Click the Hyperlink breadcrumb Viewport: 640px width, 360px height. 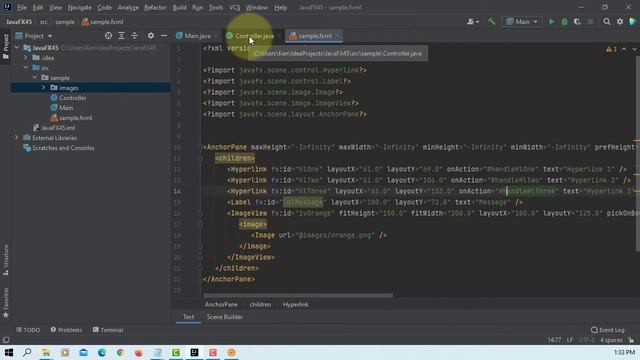(296, 304)
